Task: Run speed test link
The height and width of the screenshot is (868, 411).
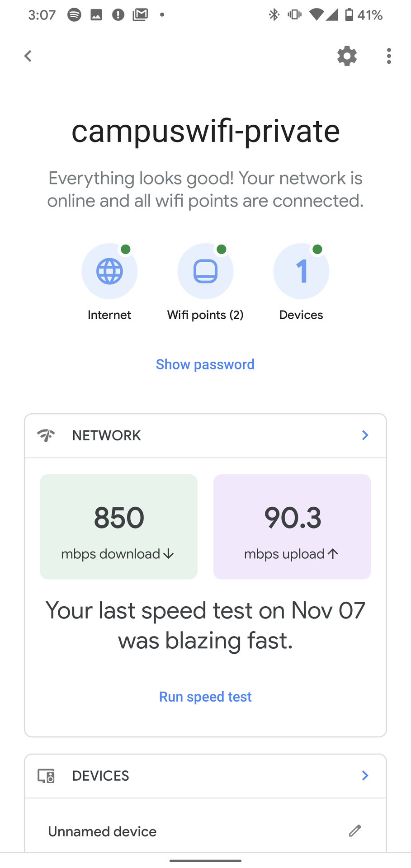Action: click(x=205, y=697)
